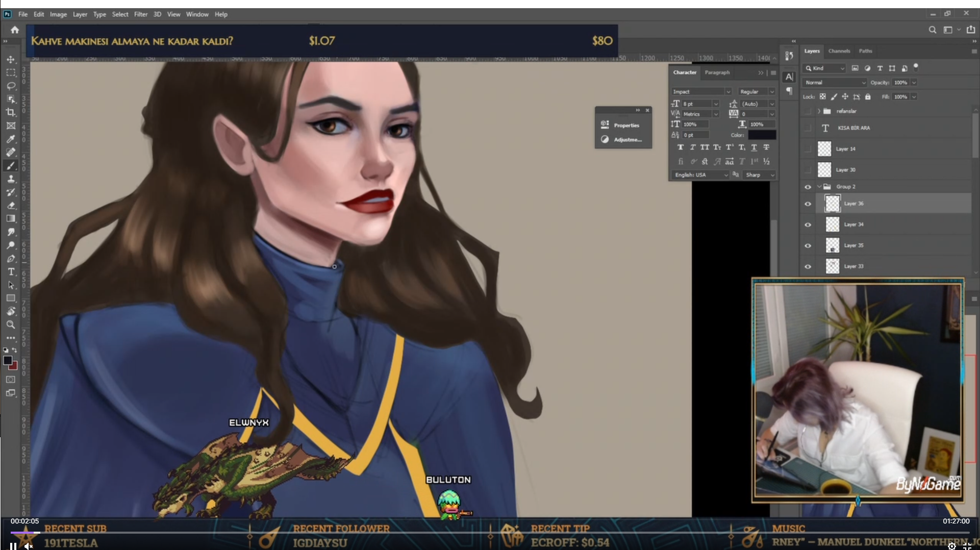Hide Layer 35 visibility eye
Screen dimensions: 980x550
click(808, 245)
